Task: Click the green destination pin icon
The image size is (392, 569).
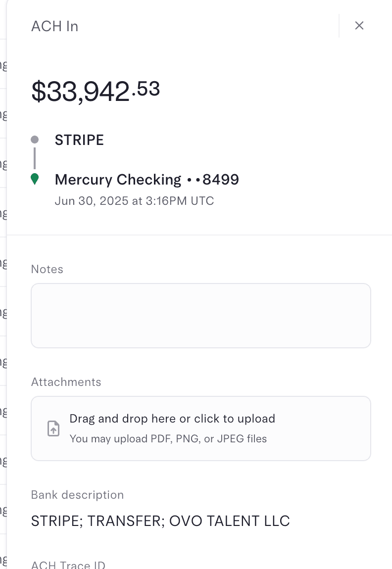Action: (35, 179)
